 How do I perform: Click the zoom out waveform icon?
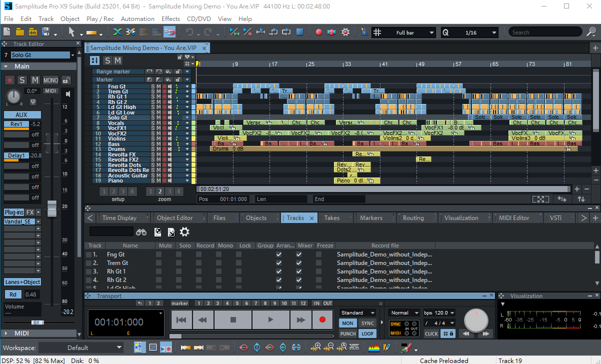coord(329,347)
